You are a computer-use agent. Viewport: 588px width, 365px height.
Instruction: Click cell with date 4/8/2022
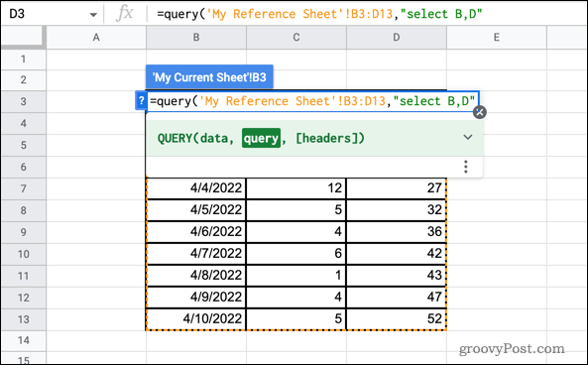[x=196, y=275]
